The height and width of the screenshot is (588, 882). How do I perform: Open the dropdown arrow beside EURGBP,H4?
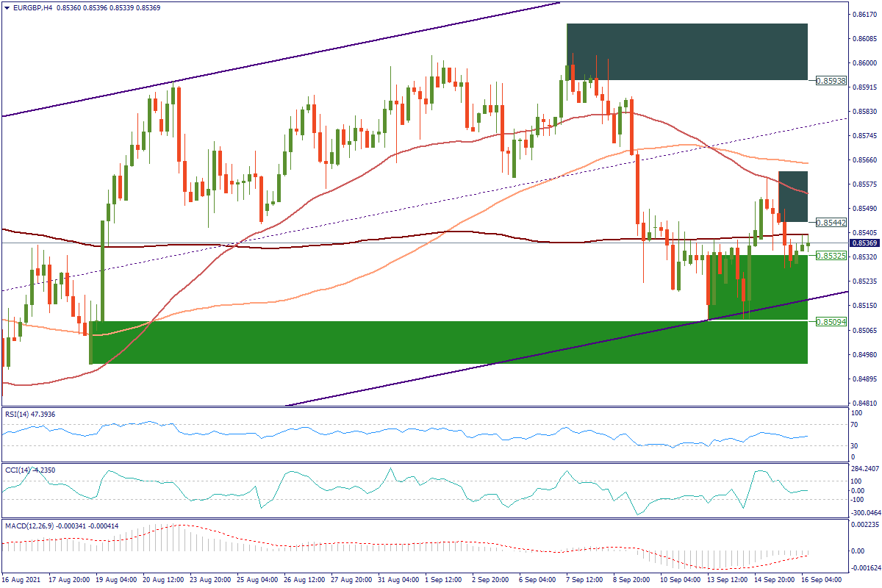tap(7, 7)
